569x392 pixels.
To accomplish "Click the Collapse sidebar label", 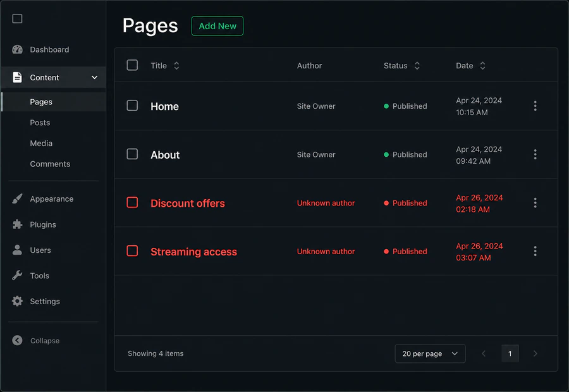I will 45,340.
